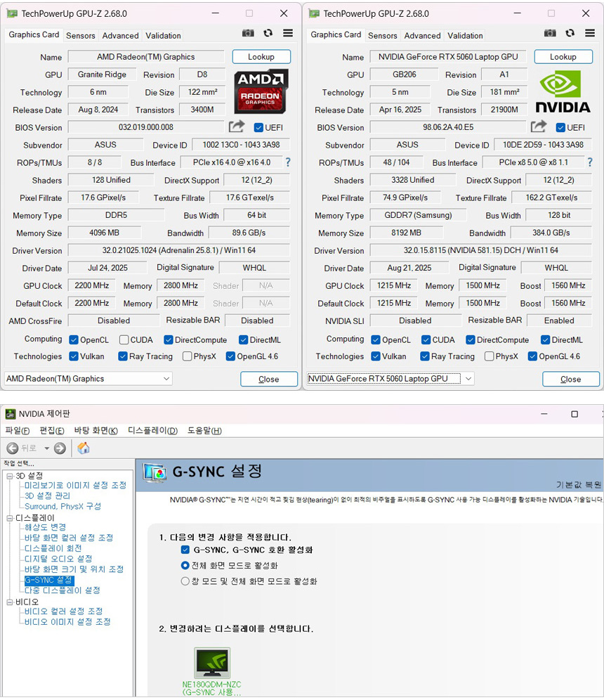
Task: Click the screenshot camera icon in AMD GPU-Z window
Action: tap(248, 33)
